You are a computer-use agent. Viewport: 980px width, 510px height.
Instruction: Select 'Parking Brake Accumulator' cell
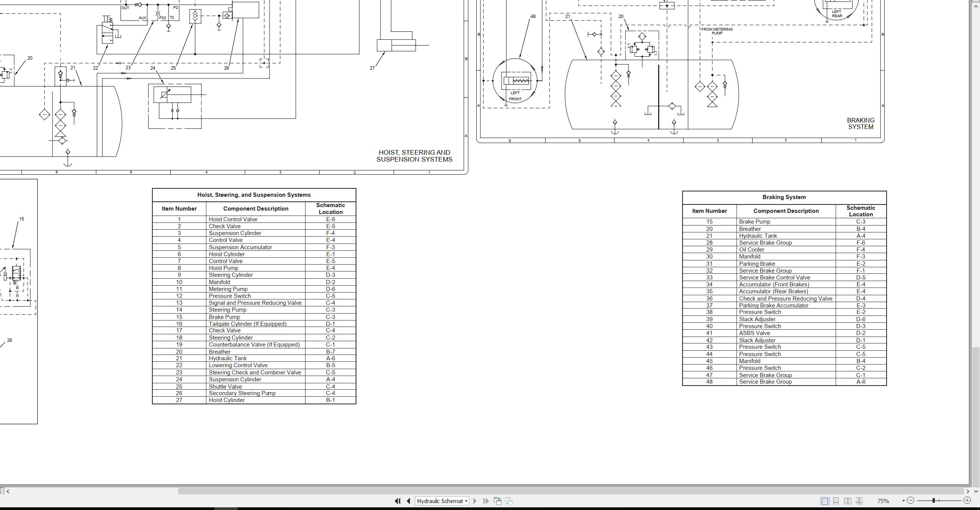click(x=786, y=306)
